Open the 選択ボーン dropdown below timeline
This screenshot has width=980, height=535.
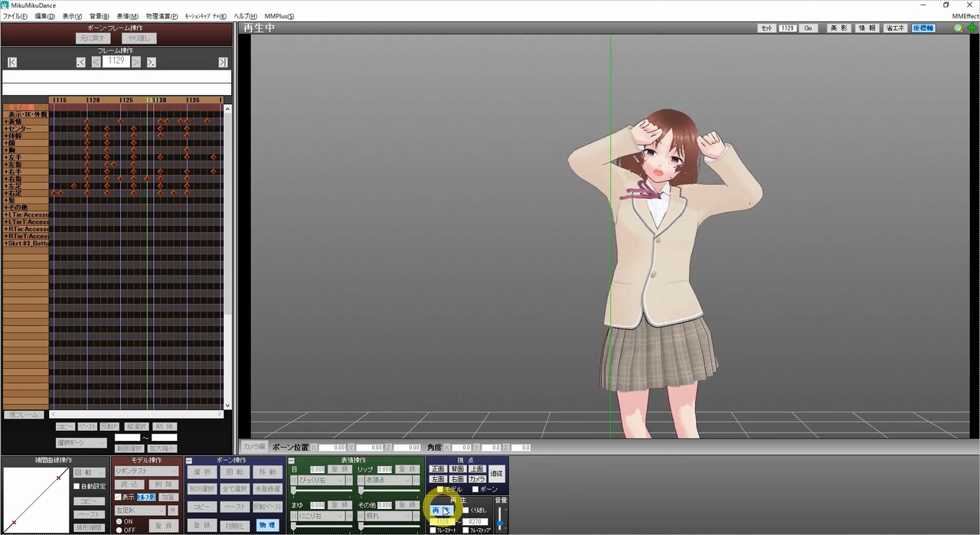click(x=81, y=442)
